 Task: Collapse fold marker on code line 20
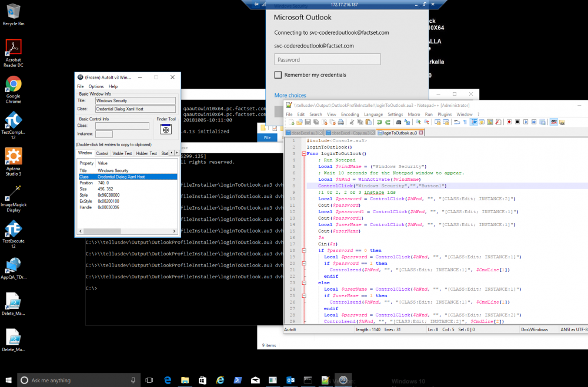304,263
